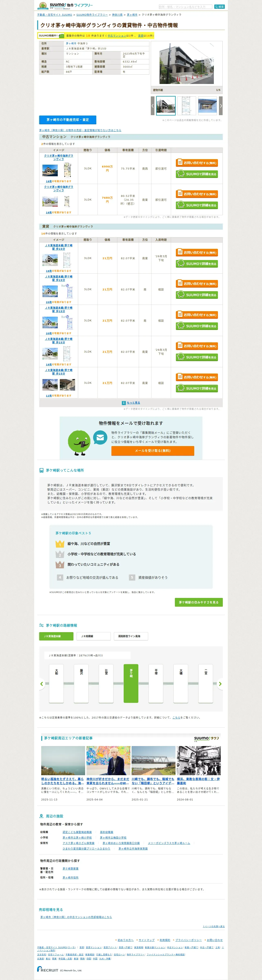Open 不動産・住宅サイト SUUMO breadcrumb link

tap(54, 15)
